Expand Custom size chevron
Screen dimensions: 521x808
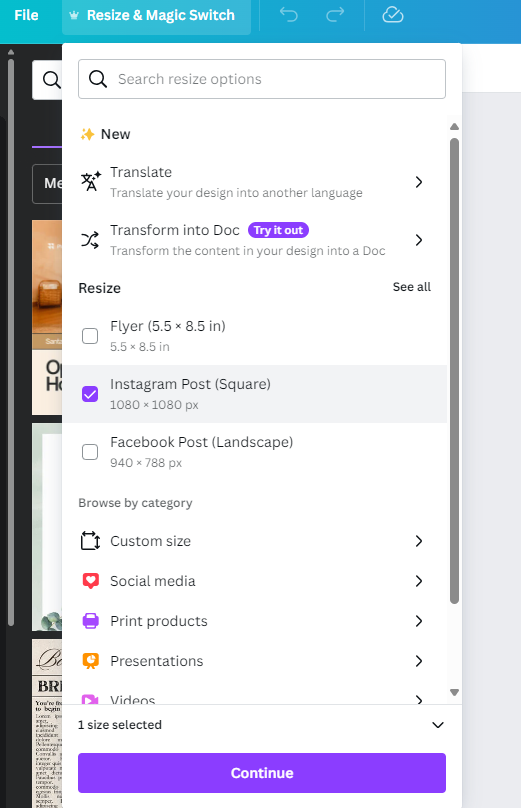pos(419,541)
